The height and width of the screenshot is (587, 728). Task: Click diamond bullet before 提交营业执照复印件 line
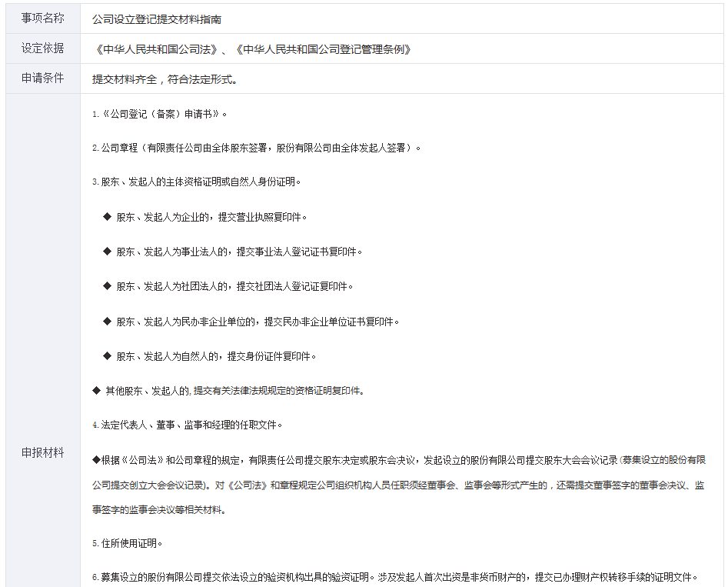107,217
